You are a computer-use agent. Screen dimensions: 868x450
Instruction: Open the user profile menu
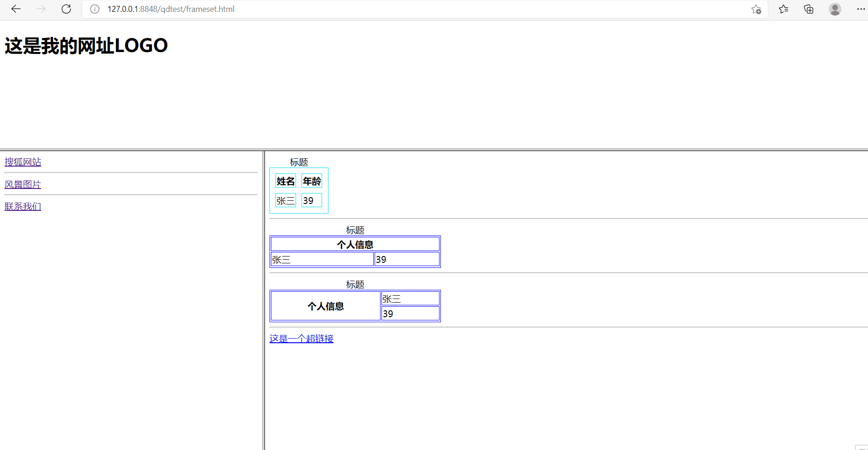pos(835,9)
